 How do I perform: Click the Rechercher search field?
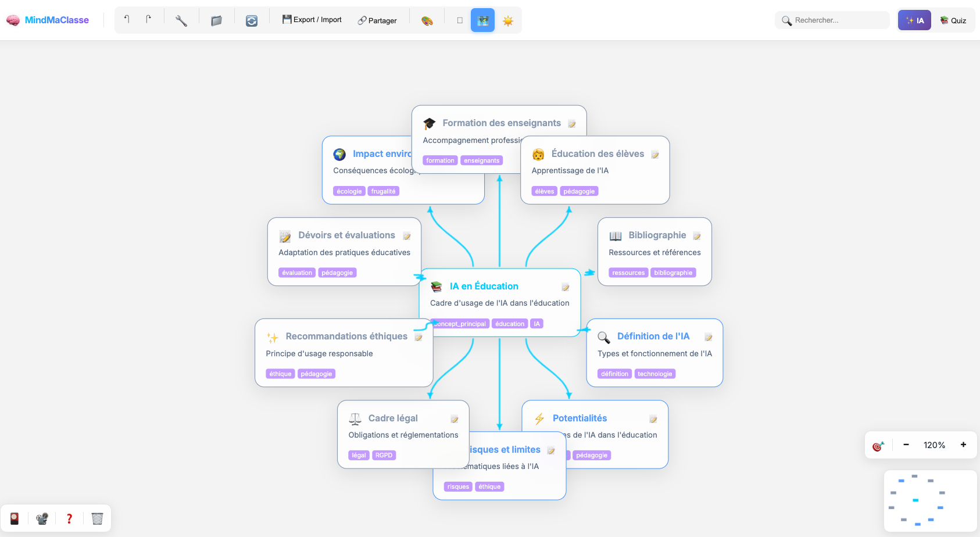point(837,20)
